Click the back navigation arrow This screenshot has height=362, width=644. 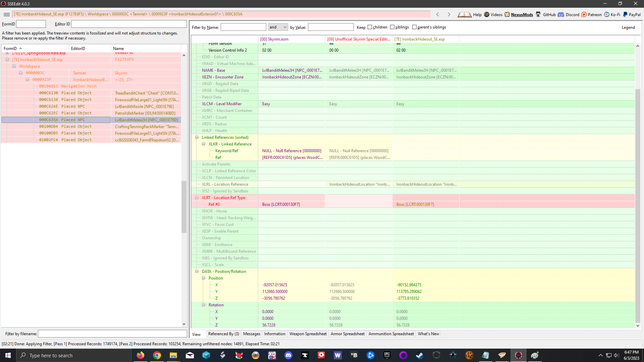click(437, 14)
